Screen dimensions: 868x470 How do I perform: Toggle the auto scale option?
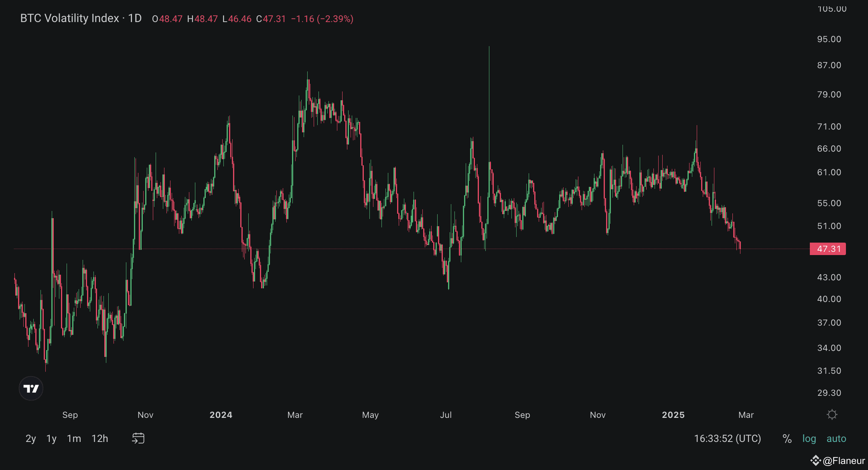[836, 439]
